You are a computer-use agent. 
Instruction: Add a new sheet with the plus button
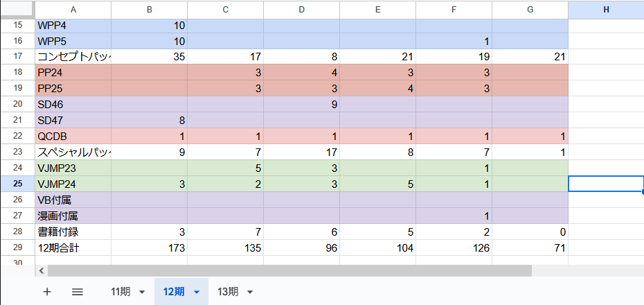47,292
